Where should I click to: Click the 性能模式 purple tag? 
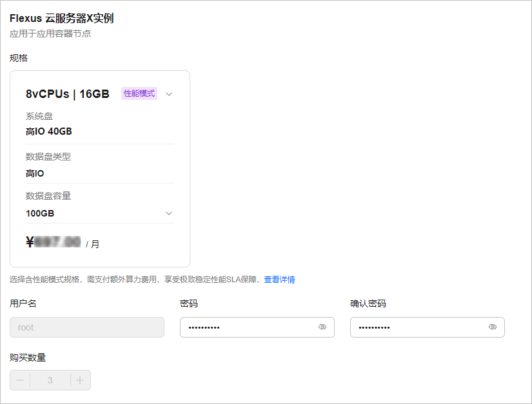tap(139, 93)
